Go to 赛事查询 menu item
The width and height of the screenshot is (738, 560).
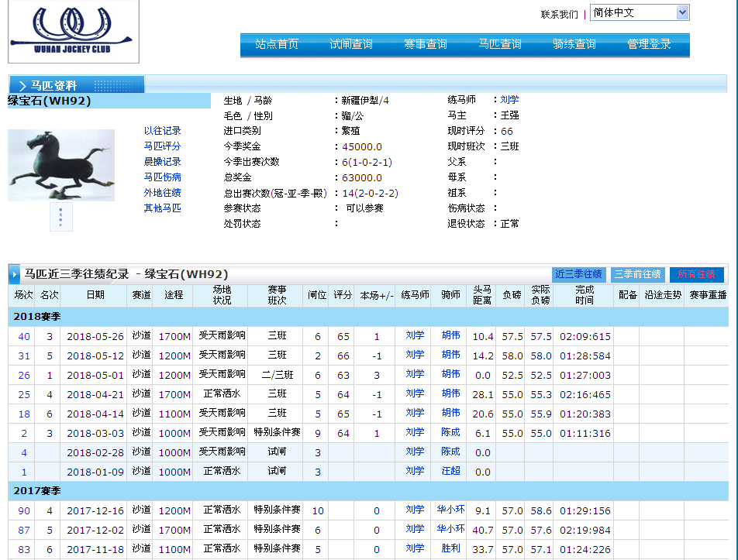coord(426,45)
